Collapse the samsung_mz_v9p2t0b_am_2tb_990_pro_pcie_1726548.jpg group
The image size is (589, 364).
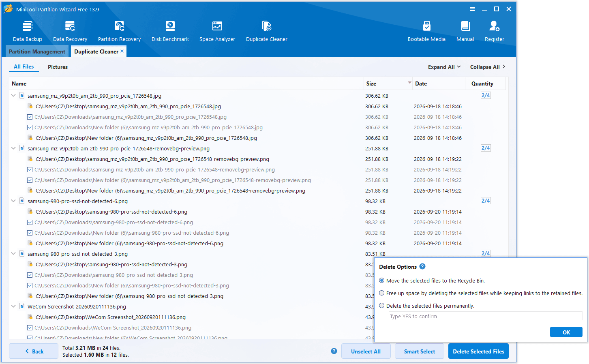click(13, 96)
